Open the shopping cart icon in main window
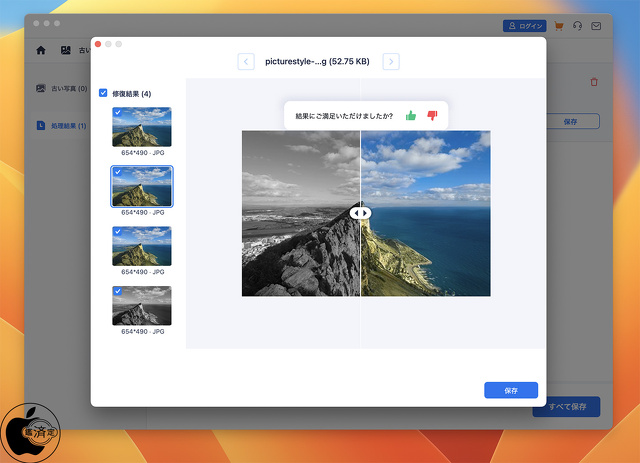The image size is (640, 463). 559,26
